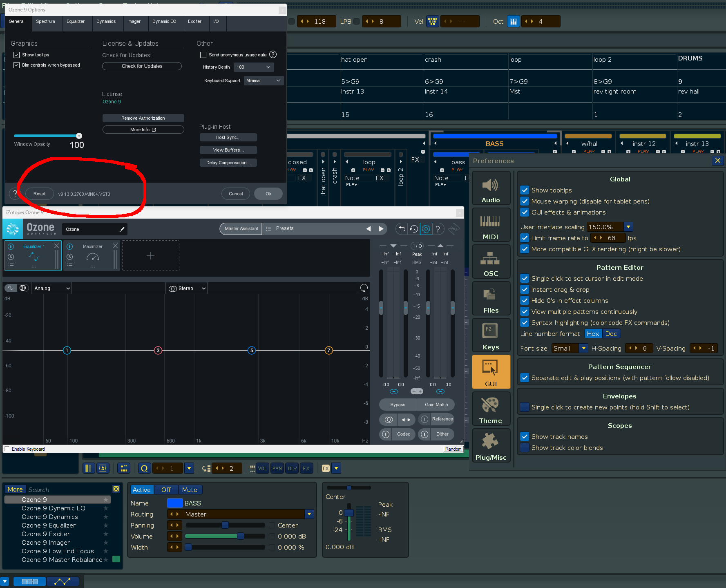This screenshot has height=588, width=726.
Task: Switch to the Imager options tab
Action: pyautogui.click(x=134, y=22)
